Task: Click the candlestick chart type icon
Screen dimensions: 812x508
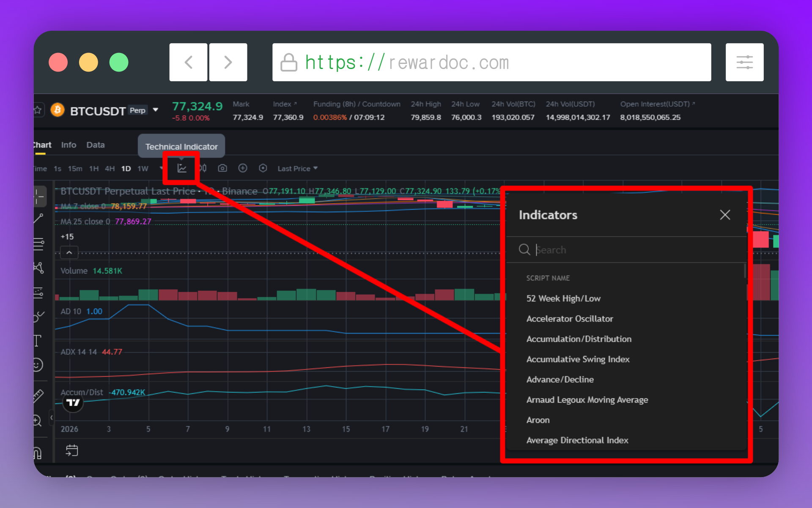Action: 203,168
